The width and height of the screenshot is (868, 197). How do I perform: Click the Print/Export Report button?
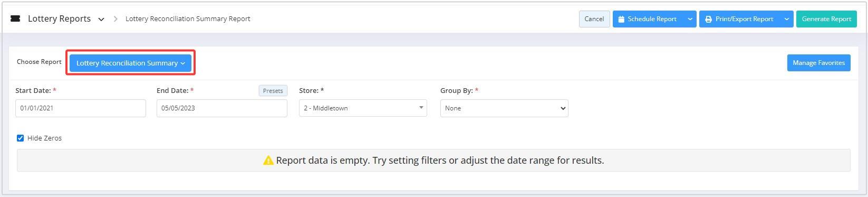(x=740, y=19)
